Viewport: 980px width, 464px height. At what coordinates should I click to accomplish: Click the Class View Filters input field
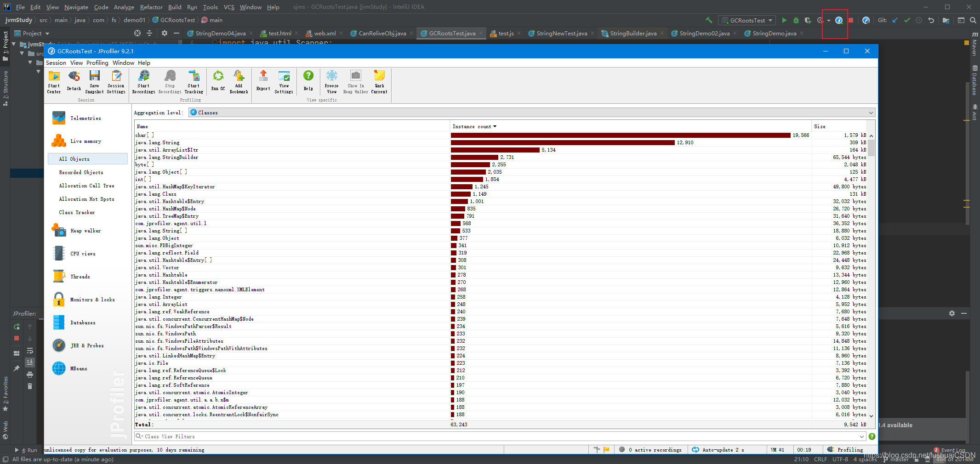(500, 436)
